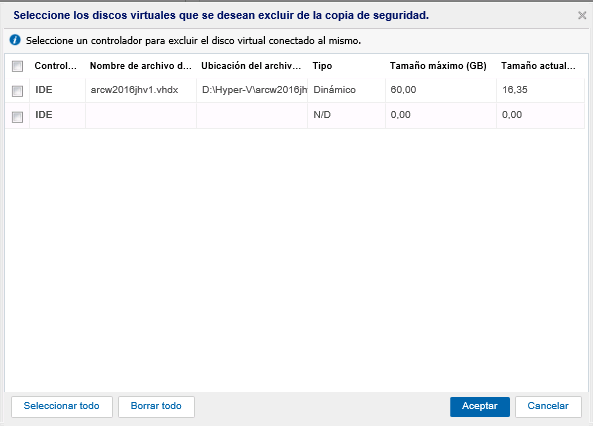The width and height of the screenshot is (593, 426).
Task: Select the arcw2016jhv1.vhdx file name cell
Action: [x=141, y=90]
